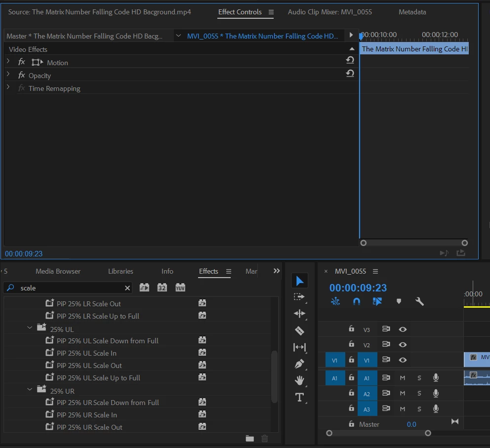Screen dimensions: 490x448
Task: Toggle sync lock on track V3
Action: pyautogui.click(x=386, y=329)
